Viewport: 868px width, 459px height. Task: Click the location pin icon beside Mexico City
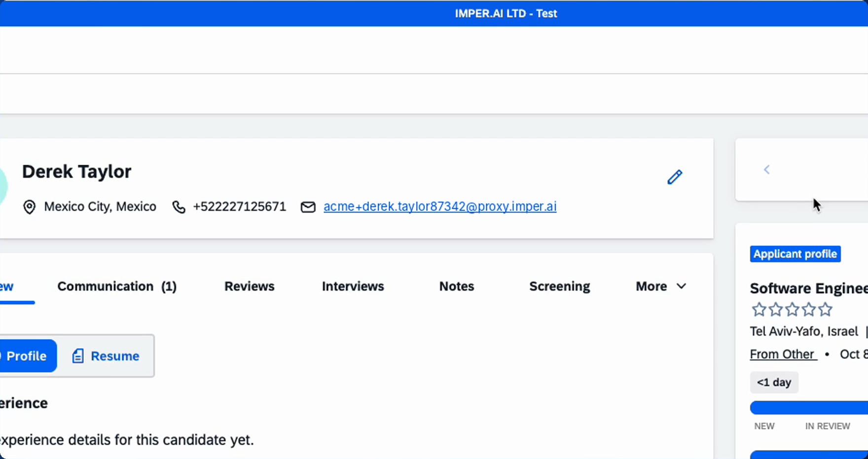click(30, 207)
